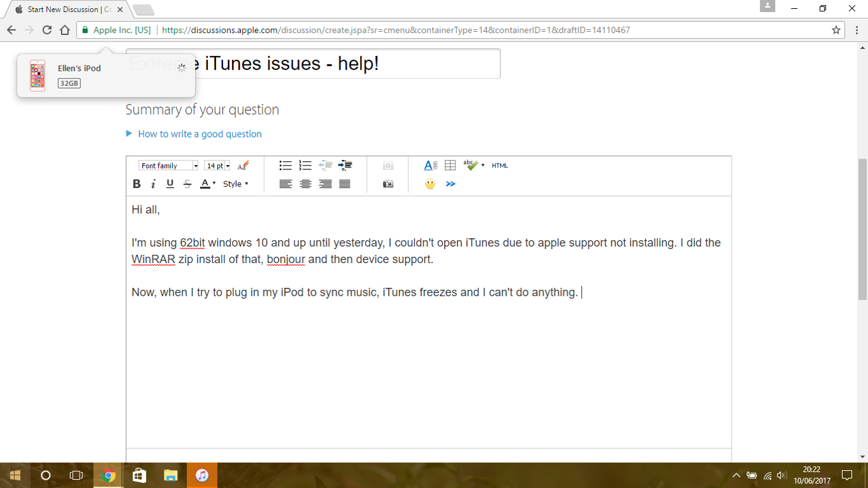This screenshot has height=488, width=868.
Task: Close the Start New Discussion tab
Action: click(x=120, y=10)
